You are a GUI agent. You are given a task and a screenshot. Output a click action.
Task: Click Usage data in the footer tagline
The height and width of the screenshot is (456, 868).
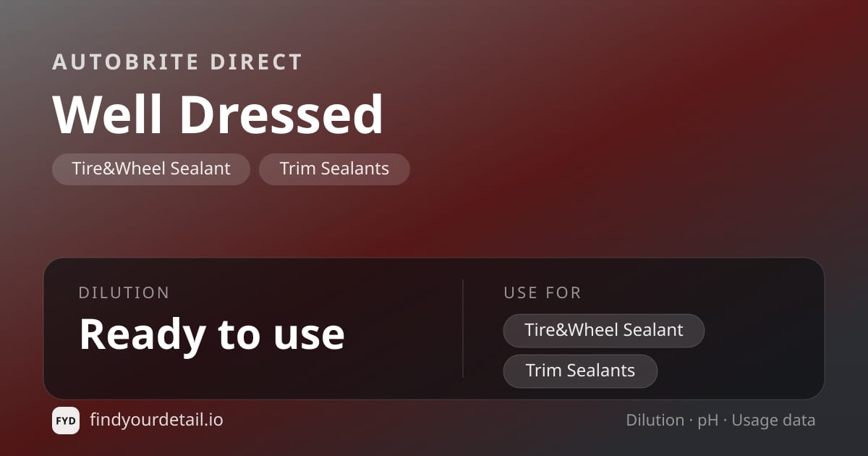pos(773,421)
